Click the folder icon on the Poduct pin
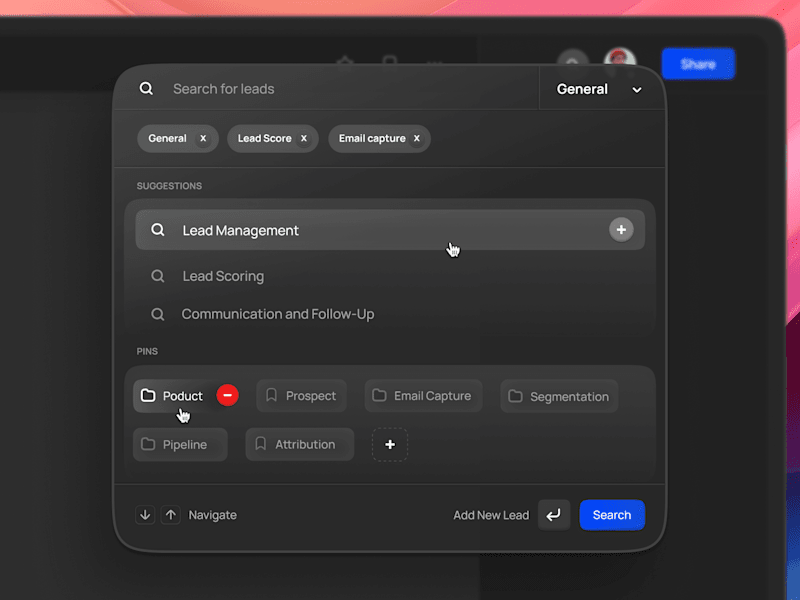 [148, 395]
